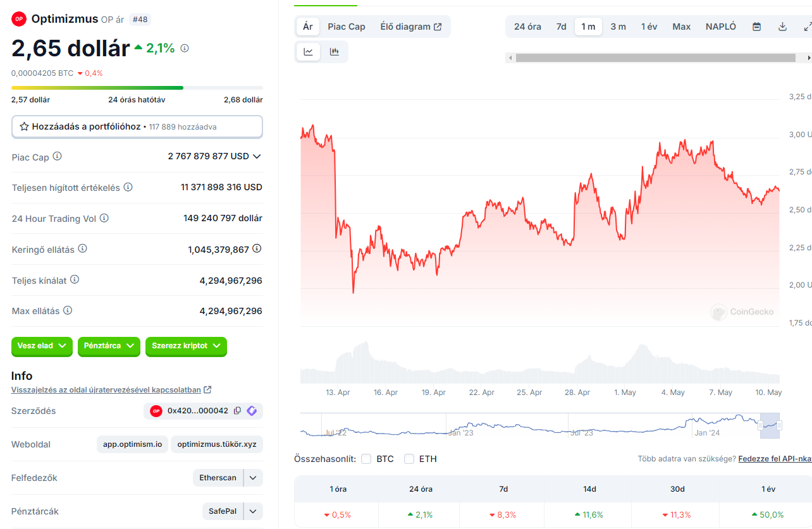Click info icon after 1,045,379,867 value

pyautogui.click(x=257, y=249)
